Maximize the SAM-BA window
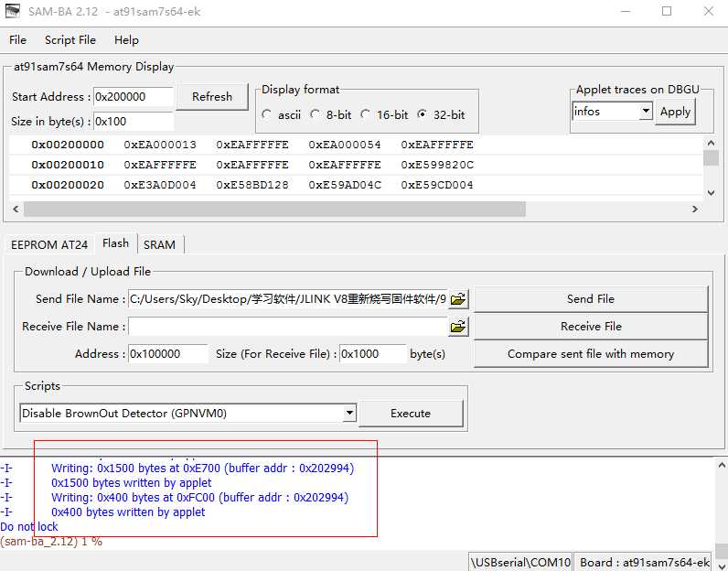Screen dimensions: 728x571 667,11
